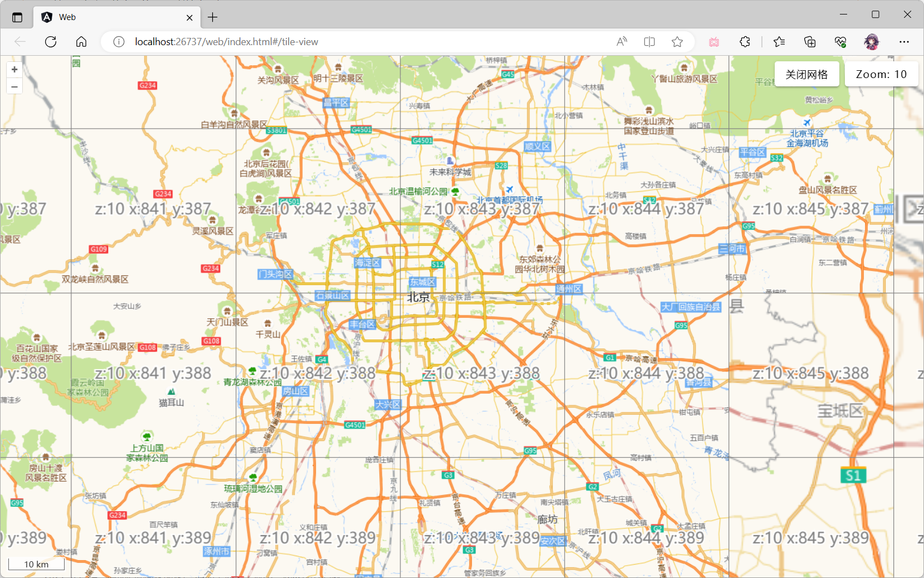
Task: Close the Web tab
Action: (x=189, y=17)
